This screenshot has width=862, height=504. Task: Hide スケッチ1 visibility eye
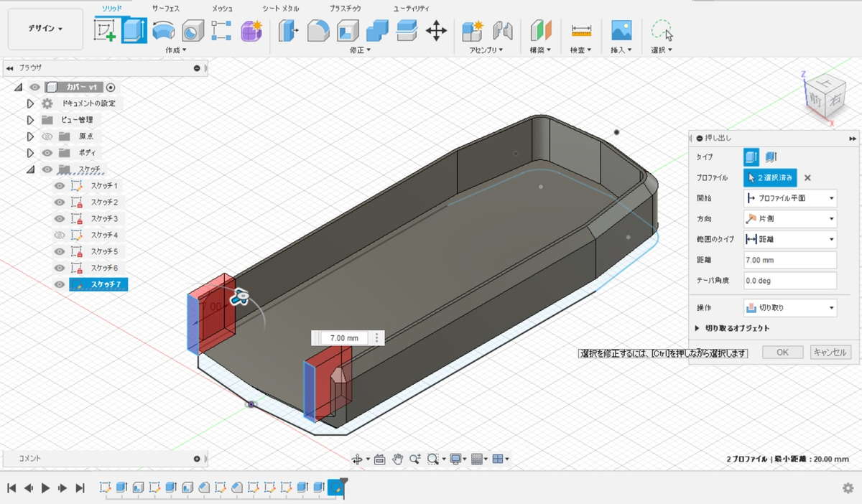[60, 186]
